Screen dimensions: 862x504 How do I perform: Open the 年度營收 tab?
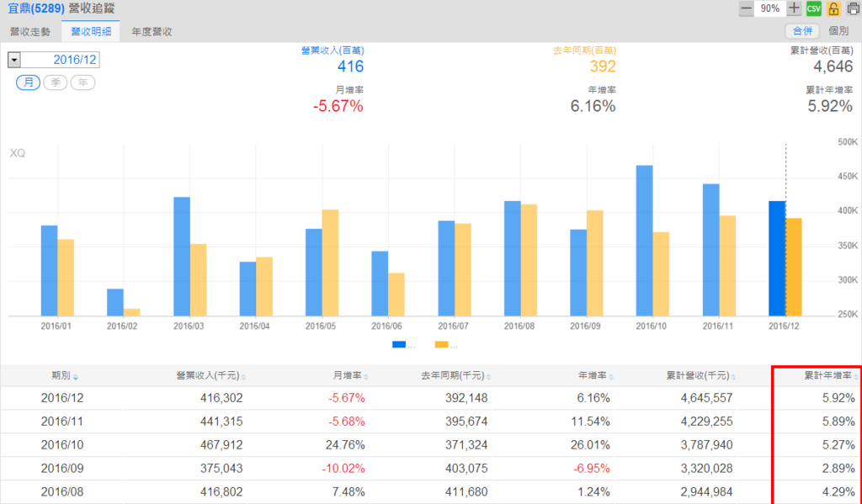(152, 32)
